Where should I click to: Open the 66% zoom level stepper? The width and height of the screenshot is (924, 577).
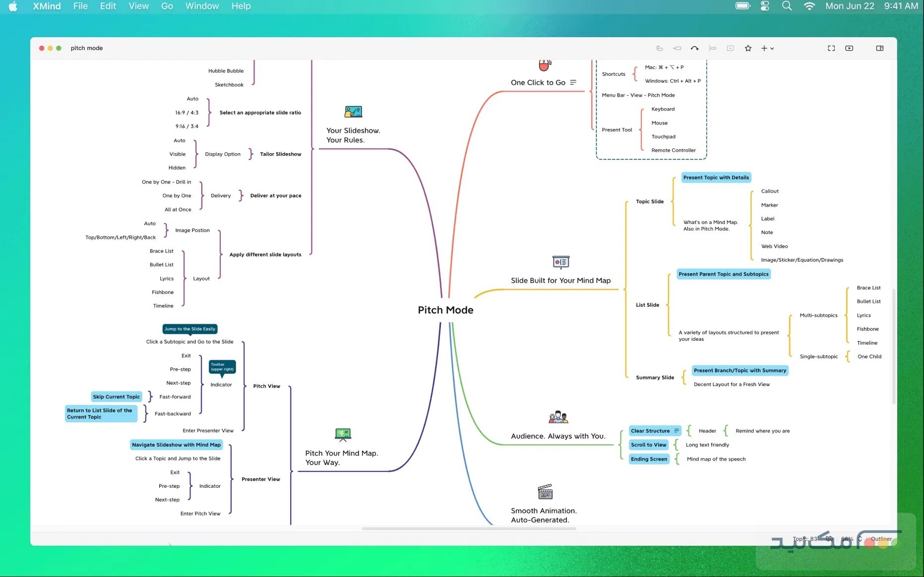[860, 539]
